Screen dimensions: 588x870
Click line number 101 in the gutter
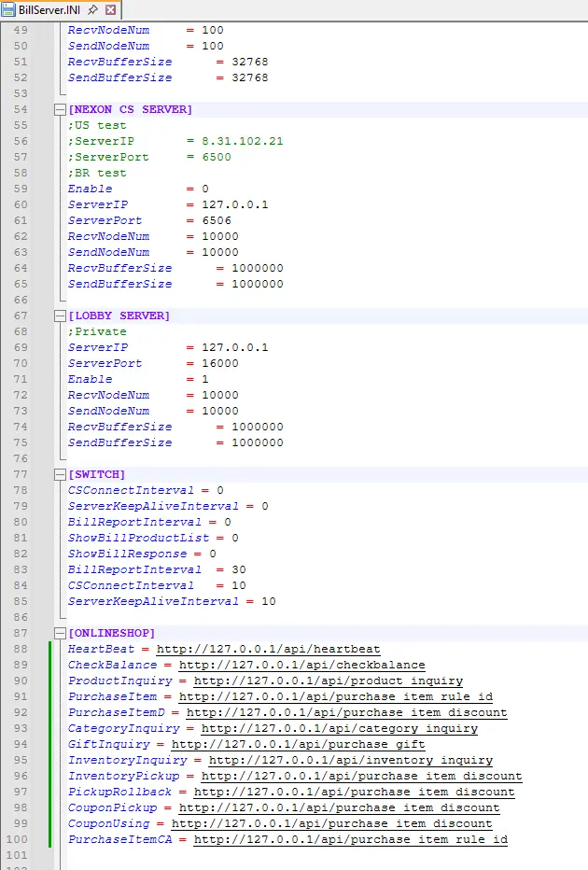pos(17,855)
